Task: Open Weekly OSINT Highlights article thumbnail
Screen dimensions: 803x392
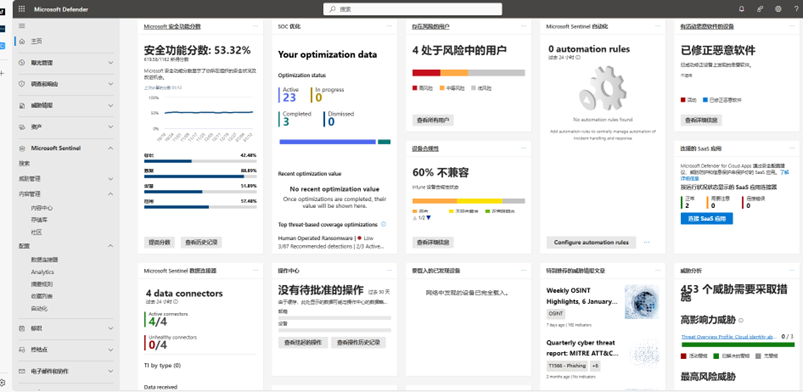Action: (x=642, y=302)
